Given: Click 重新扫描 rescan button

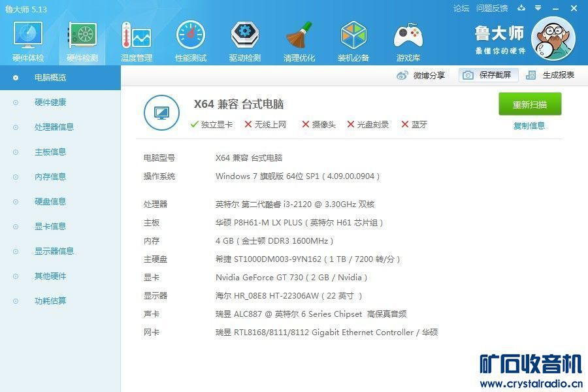Looking at the screenshot, I should pyautogui.click(x=530, y=105).
